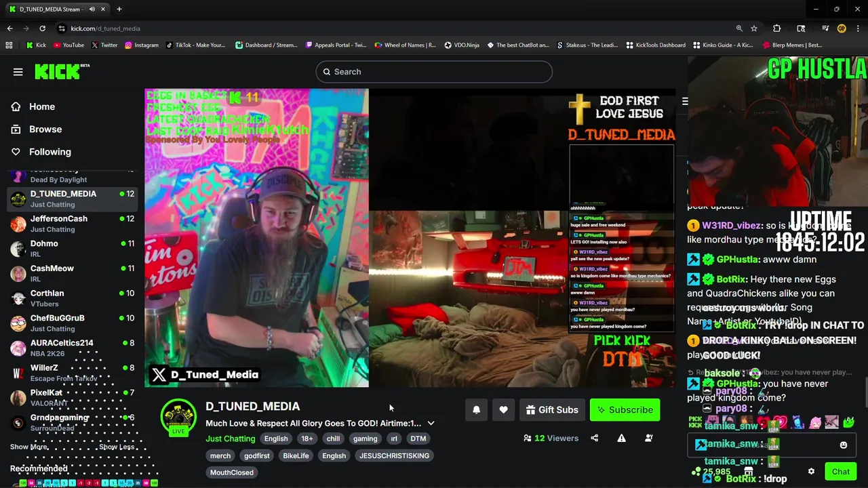Viewport: 868px width, 488px height.
Task: Select the JESUSCHRISTISKING tag
Action: click(x=394, y=455)
